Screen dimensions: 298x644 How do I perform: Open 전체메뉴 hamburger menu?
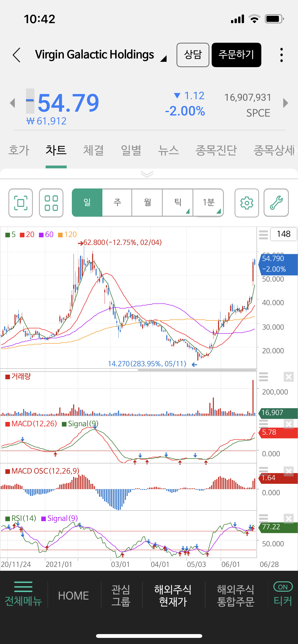point(23,594)
